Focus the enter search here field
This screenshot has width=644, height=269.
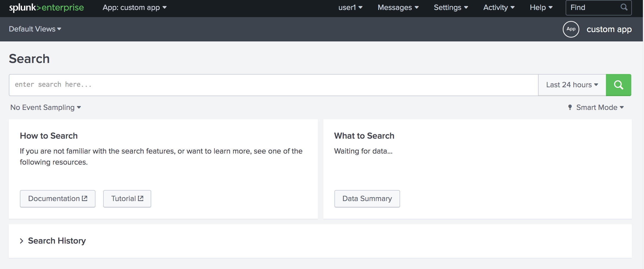(x=273, y=85)
